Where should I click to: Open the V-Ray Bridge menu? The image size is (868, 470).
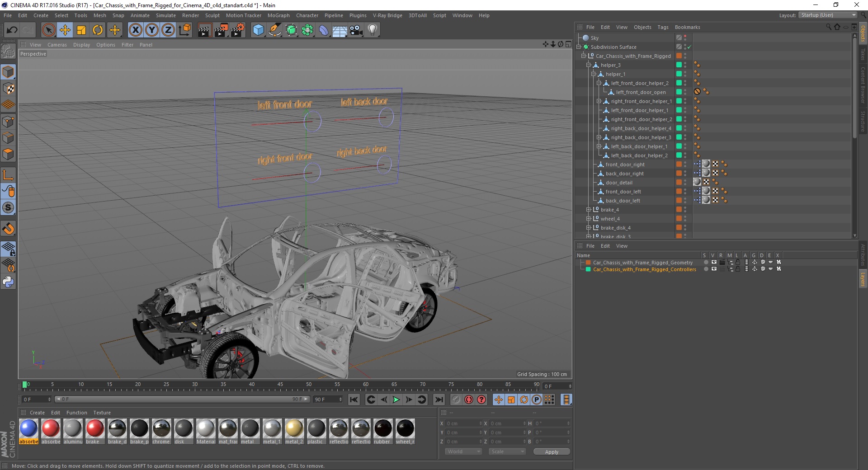387,15
